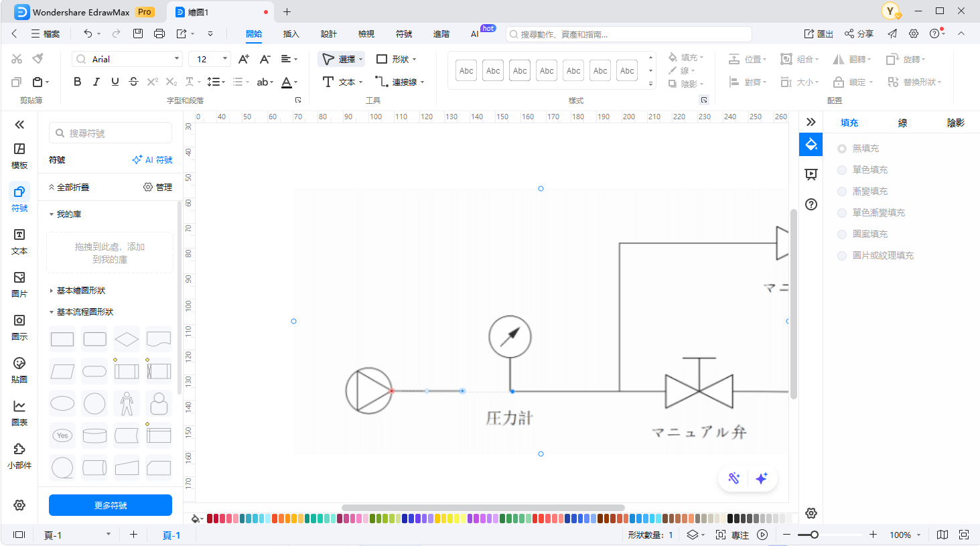Click the symbol search input field
This screenshot has height=546, width=980.
(111, 133)
